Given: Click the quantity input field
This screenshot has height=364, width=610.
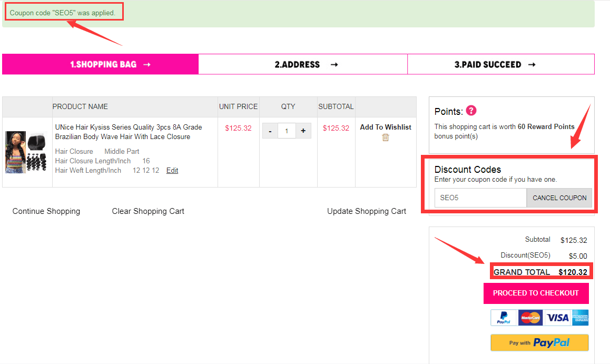Looking at the screenshot, I should 287,131.
